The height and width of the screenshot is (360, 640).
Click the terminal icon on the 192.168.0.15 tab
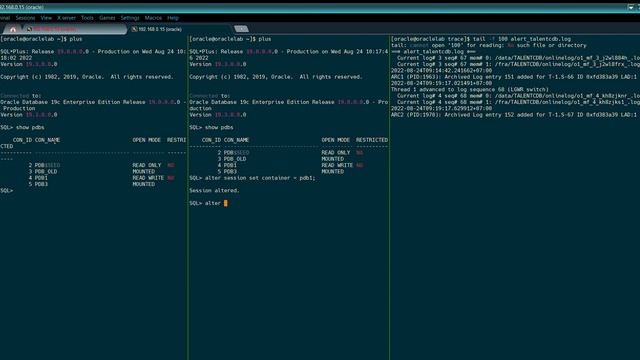pyautogui.click(x=134, y=29)
